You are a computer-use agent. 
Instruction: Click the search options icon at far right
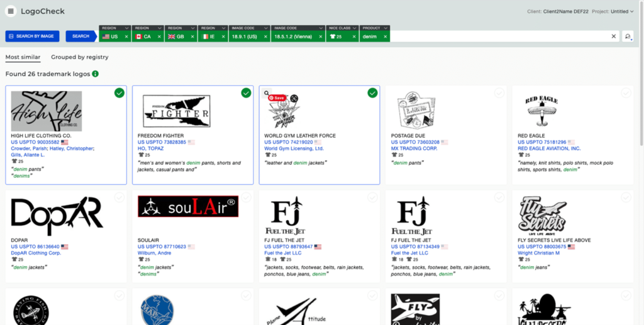click(x=628, y=36)
